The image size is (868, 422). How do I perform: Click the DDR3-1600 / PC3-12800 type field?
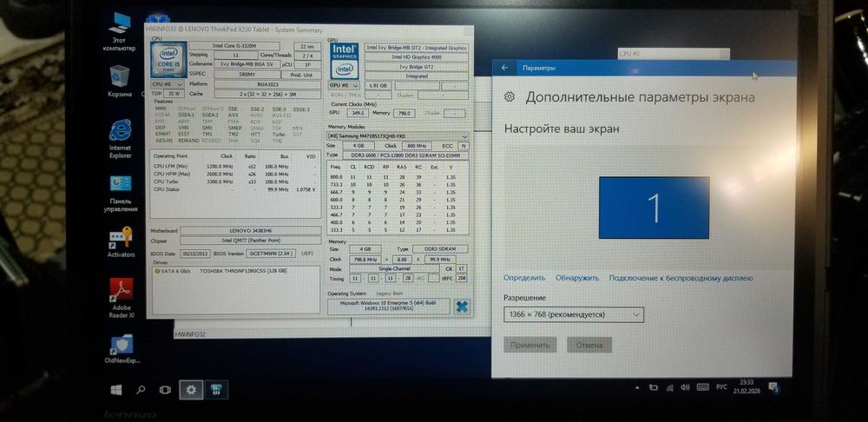coord(405,155)
